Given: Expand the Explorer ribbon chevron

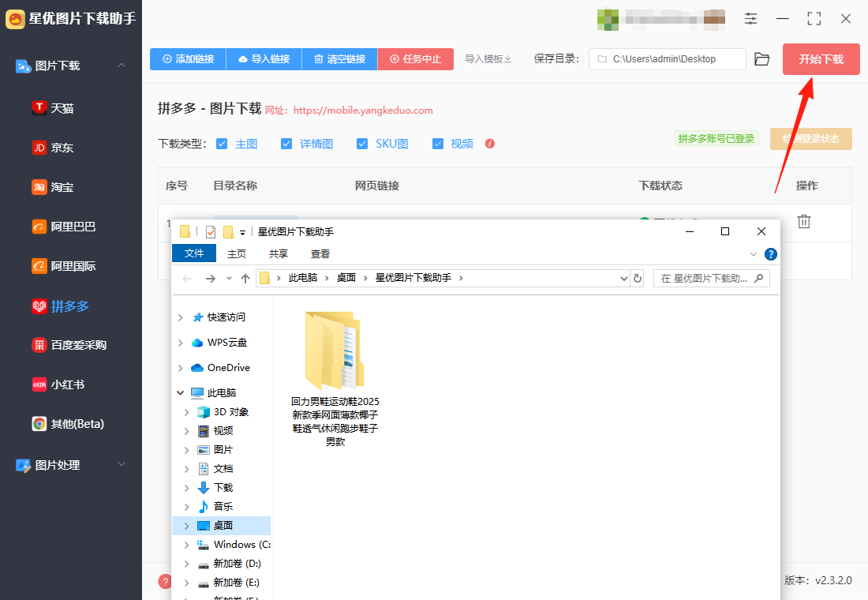Looking at the screenshot, I should (x=754, y=254).
